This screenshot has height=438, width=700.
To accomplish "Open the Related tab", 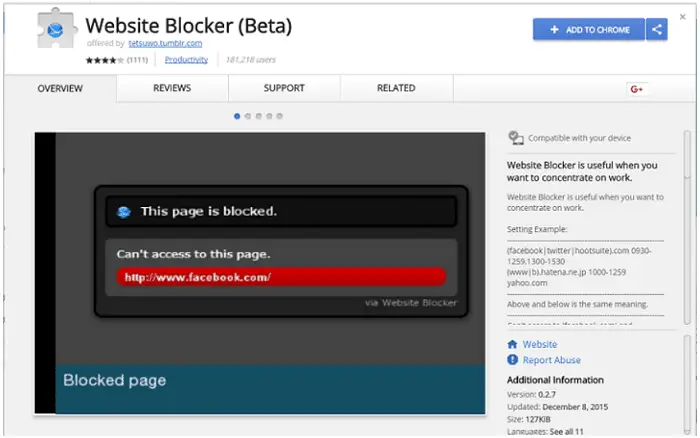I will pyautogui.click(x=396, y=88).
